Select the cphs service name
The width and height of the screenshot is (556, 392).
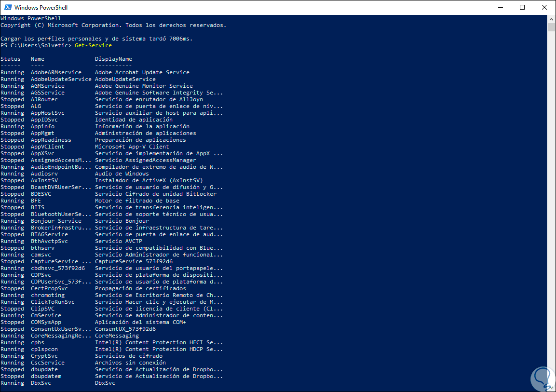(38, 342)
